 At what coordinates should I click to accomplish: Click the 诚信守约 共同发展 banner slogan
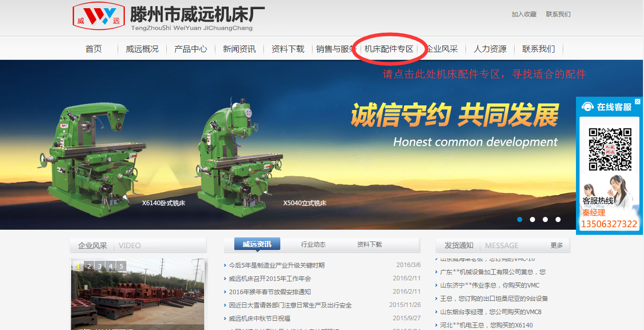click(x=454, y=115)
